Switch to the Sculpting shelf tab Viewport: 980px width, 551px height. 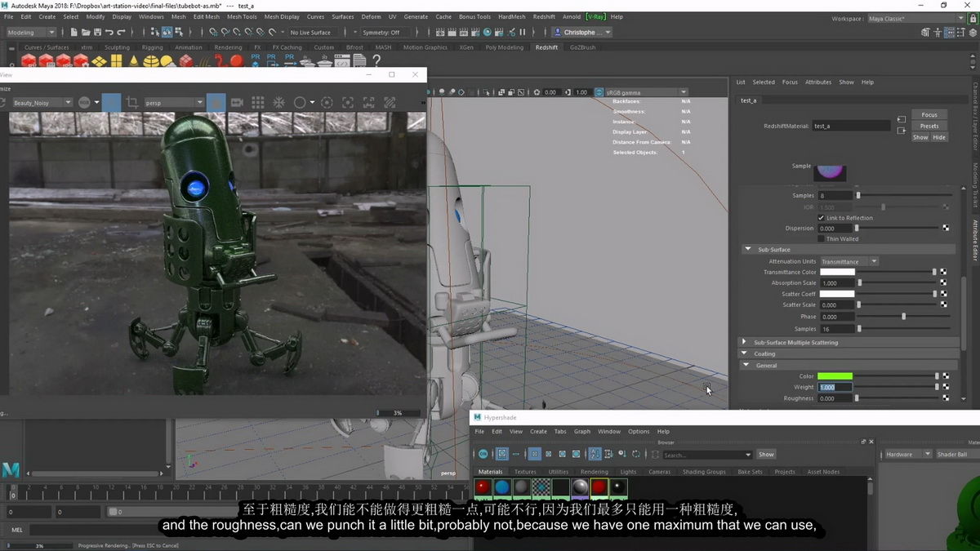pyautogui.click(x=117, y=47)
